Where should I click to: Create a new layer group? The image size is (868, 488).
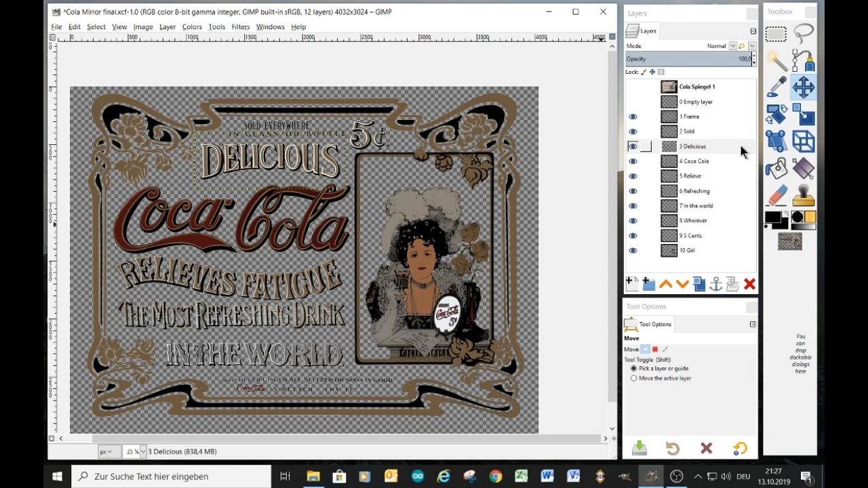click(x=648, y=284)
